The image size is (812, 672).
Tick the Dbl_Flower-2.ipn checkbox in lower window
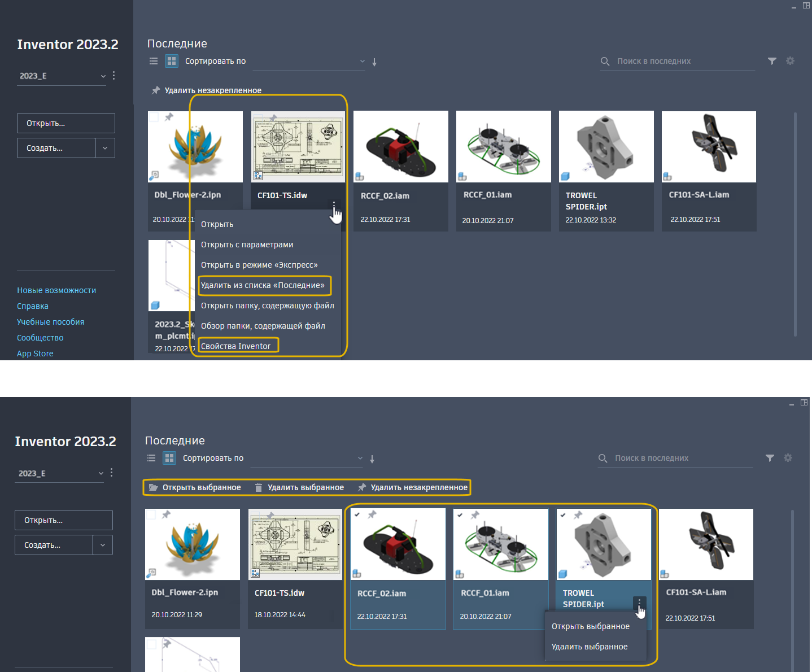pos(151,514)
